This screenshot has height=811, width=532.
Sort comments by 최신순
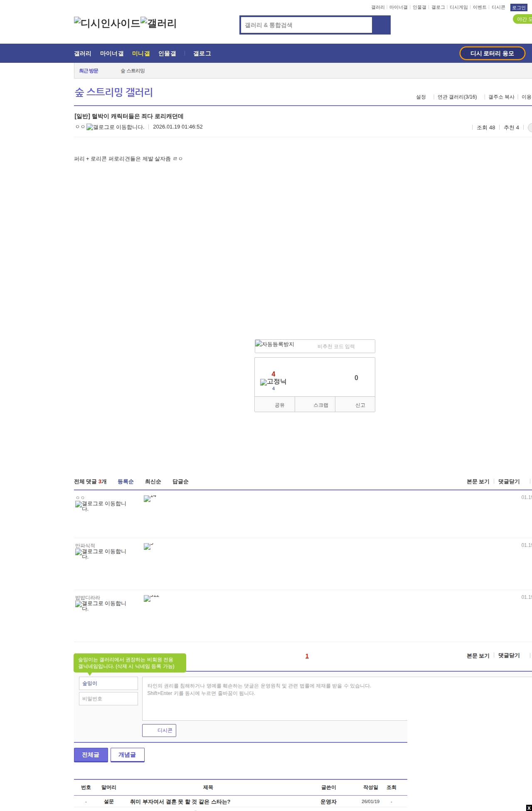point(153,482)
